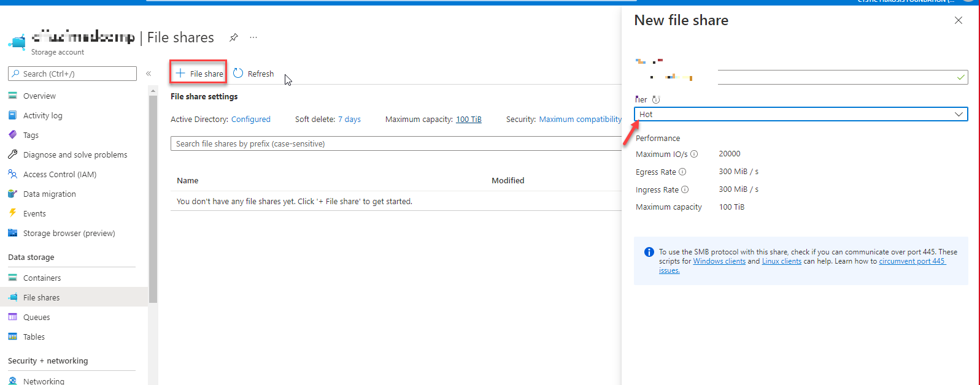Click the Tables icon
This screenshot has height=385, width=980.
(x=12, y=337)
